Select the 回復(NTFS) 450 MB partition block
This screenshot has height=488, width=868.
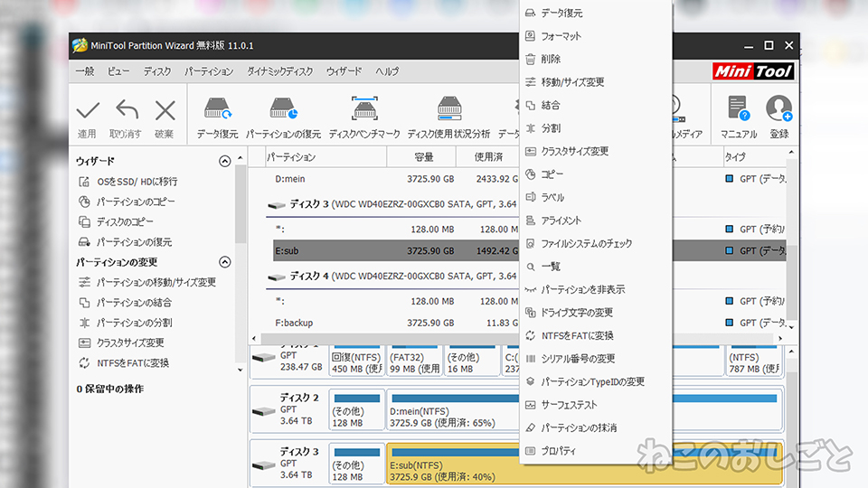pos(357,361)
